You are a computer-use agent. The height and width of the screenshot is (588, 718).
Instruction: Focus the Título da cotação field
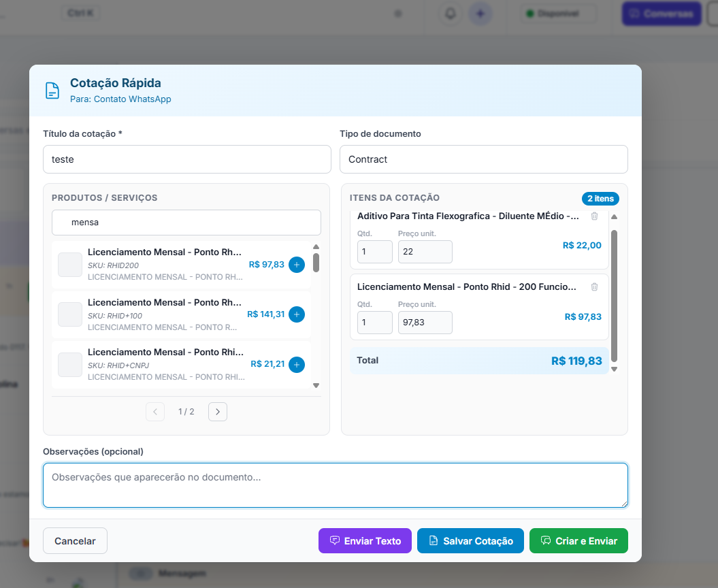click(x=186, y=159)
